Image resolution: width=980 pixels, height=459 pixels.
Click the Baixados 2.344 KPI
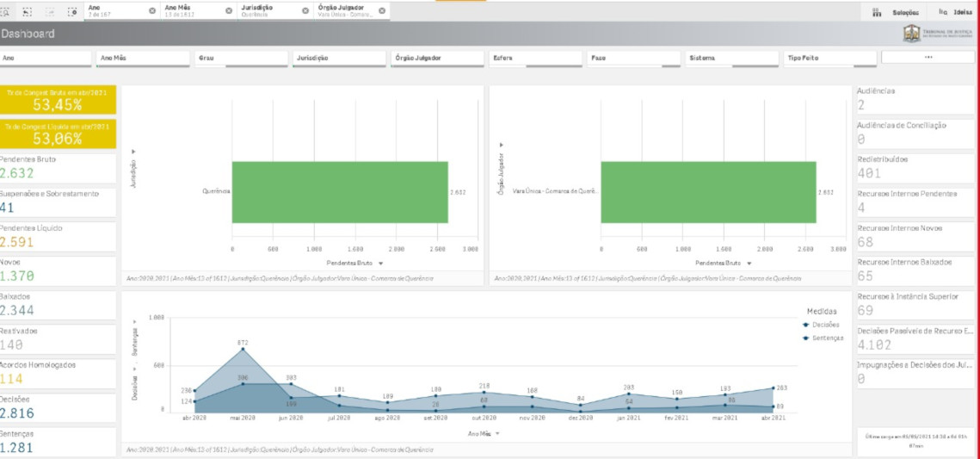pyautogui.click(x=59, y=305)
